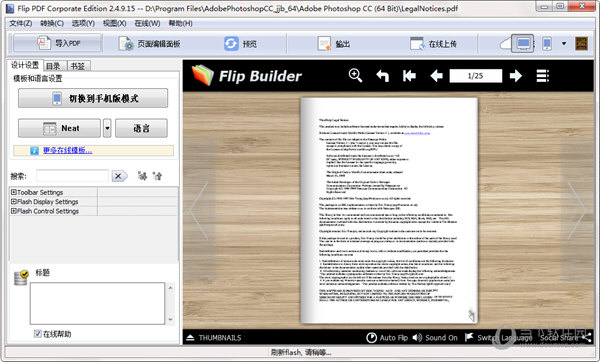Click the 标题 description text box
The width and height of the screenshot is (600, 362).
coord(97,303)
